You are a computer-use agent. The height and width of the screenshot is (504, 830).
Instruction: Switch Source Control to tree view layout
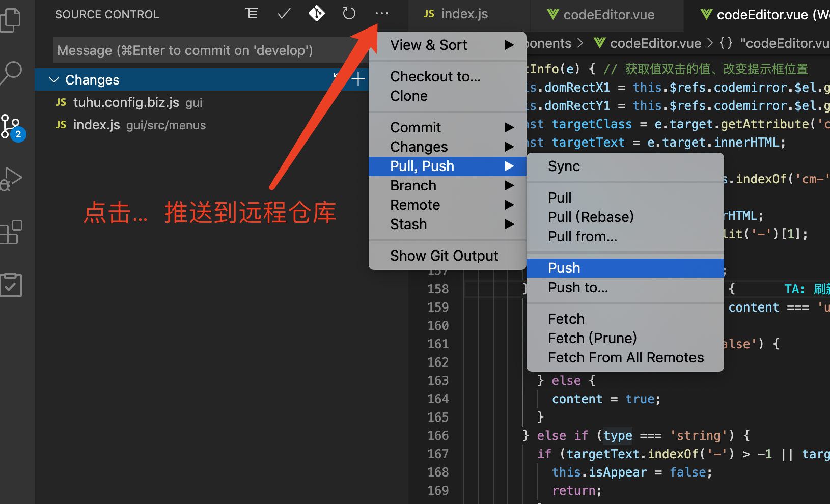pos(252,14)
